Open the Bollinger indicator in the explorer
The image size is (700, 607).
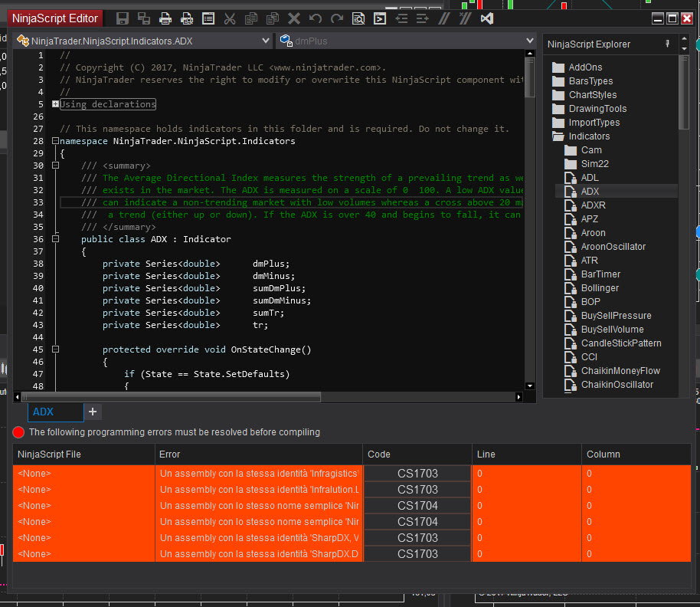600,288
